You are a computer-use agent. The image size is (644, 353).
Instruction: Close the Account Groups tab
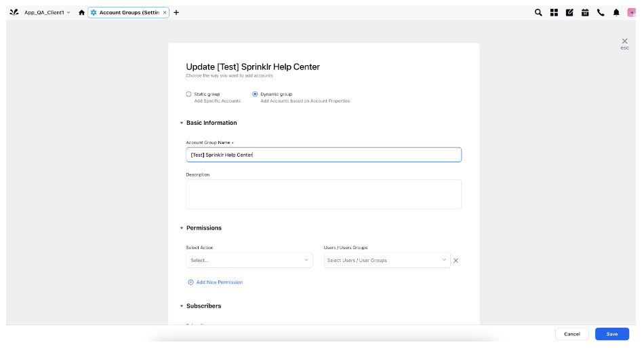click(x=165, y=12)
